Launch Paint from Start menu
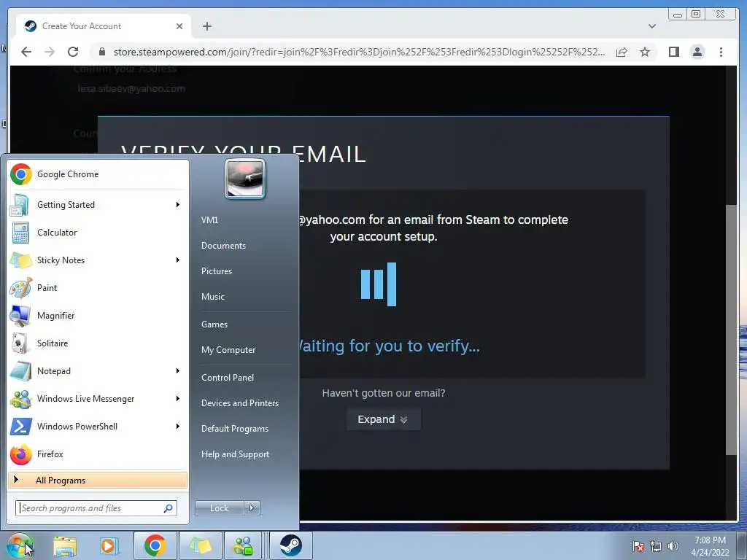This screenshot has height=560, width=747. click(x=98, y=287)
